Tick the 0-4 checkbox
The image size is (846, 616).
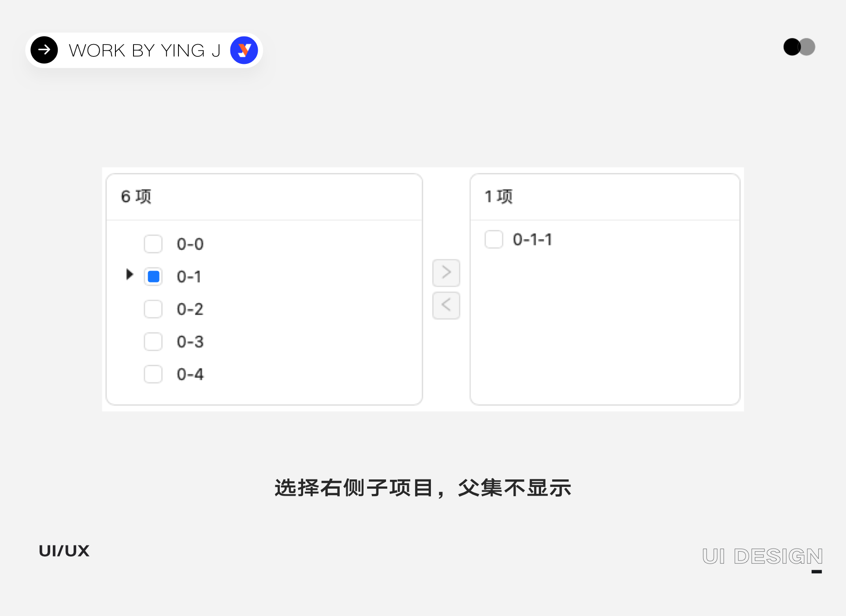tap(153, 375)
